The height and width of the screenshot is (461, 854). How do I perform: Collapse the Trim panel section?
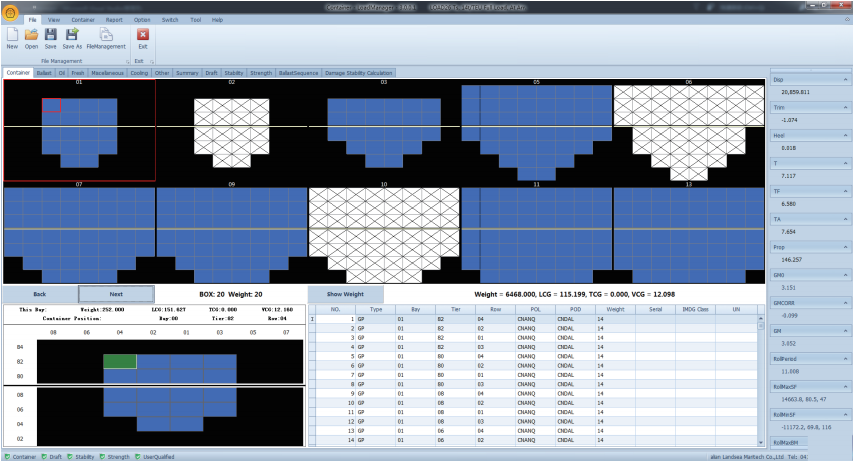pyautogui.click(x=845, y=105)
